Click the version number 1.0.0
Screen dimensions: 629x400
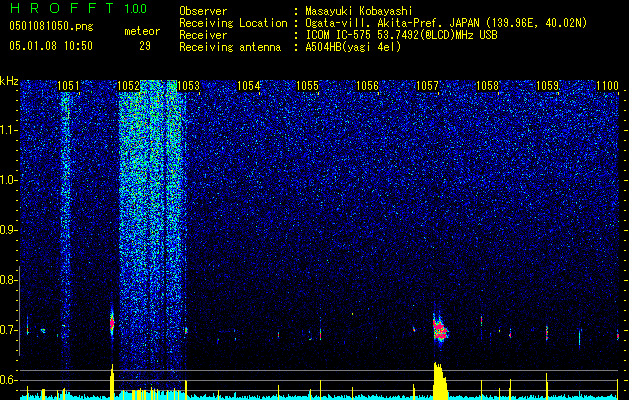135,8
